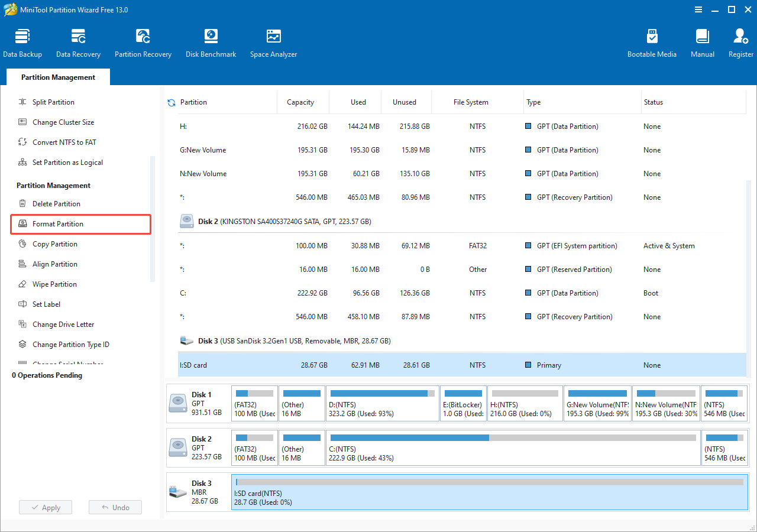Open Partition Recovery from the toolbar
This screenshot has width=757, height=532.
point(143,43)
